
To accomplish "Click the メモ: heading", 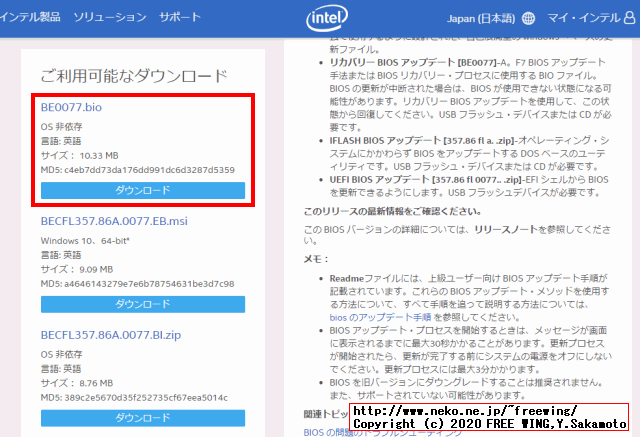I will pyautogui.click(x=316, y=260).
